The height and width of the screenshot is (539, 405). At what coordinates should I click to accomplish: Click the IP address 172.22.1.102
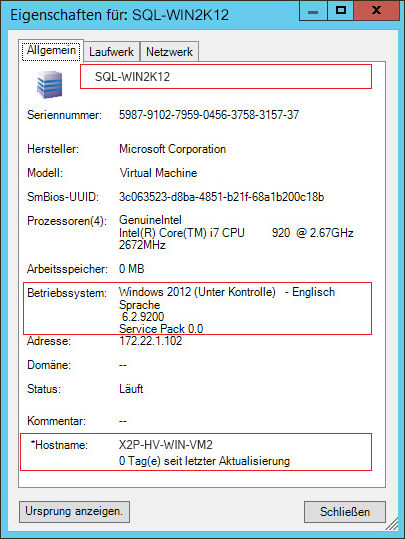pyautogui.click(x=151, y=341)
